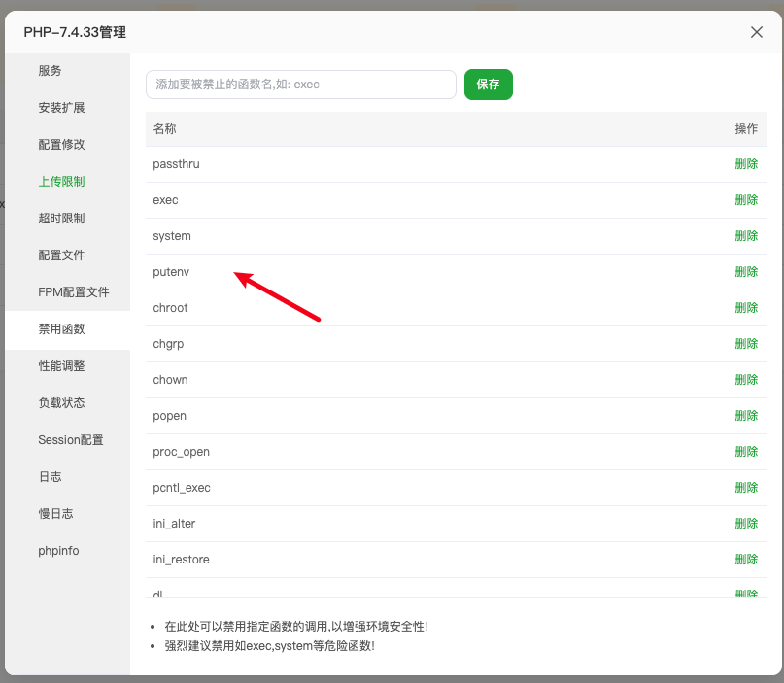Image resolution: width=784 pixels, height=683 pixels.
Task: Select 上传限制 in the sidebar
Action: click(61, 182)
